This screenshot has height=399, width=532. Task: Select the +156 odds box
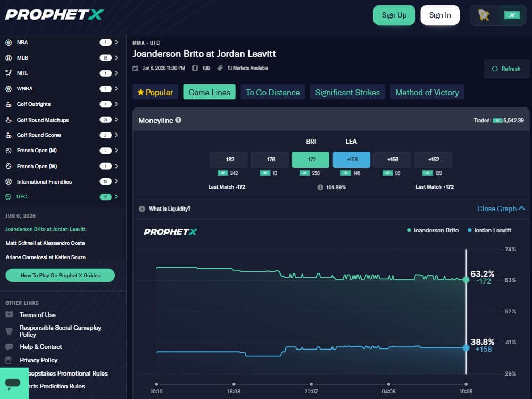pyautogui.click(x=393, y=160)
